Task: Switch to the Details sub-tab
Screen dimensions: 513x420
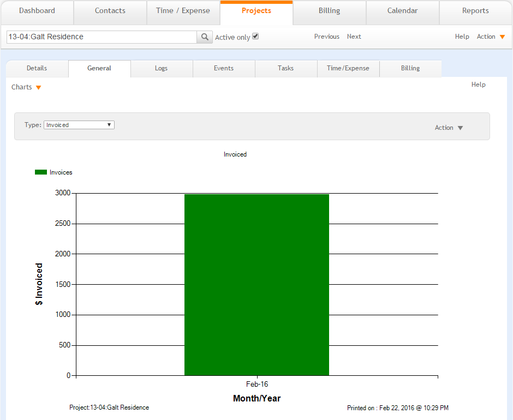Action: tap(37, 68)
